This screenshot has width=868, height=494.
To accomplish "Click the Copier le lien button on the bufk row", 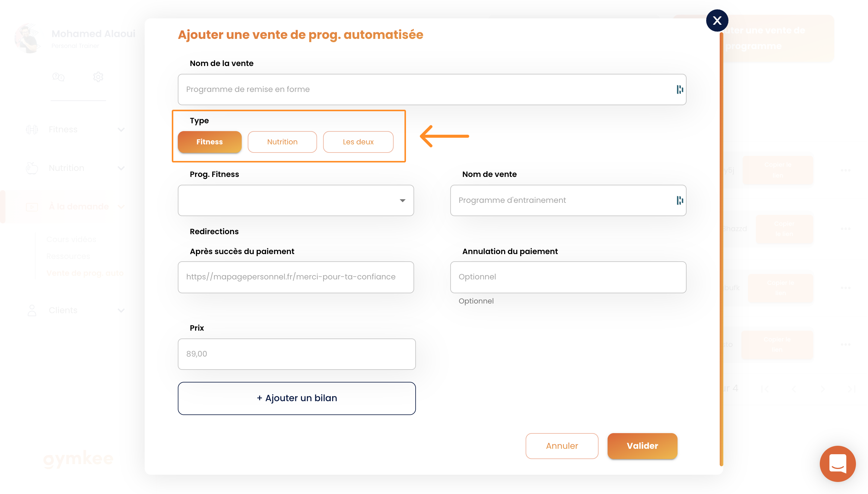I will point(780,288).
